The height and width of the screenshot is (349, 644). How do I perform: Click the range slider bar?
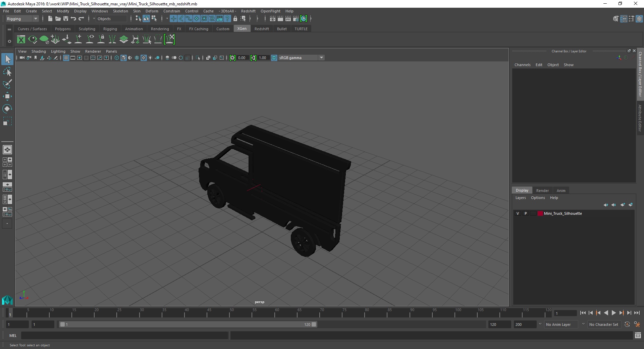point(188,325)
